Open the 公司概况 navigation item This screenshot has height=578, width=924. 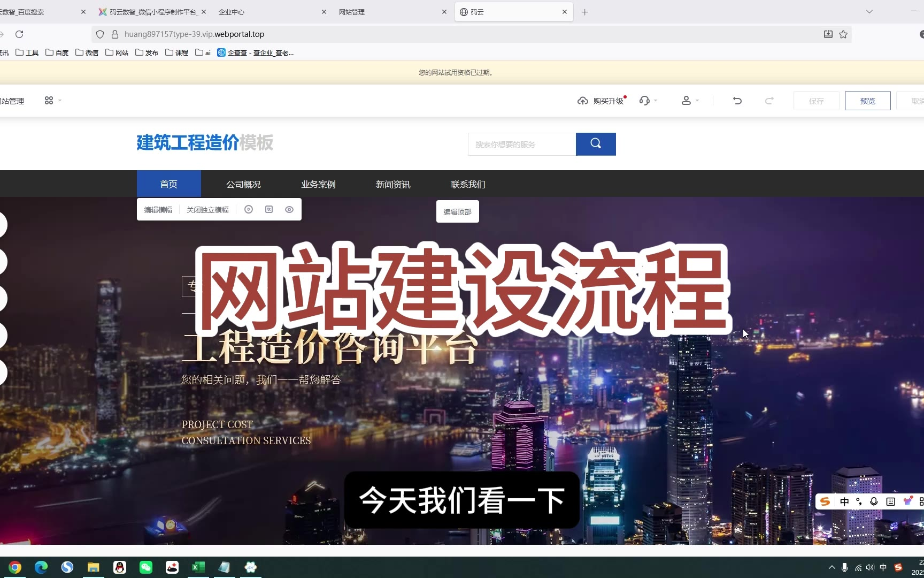pyautogui.click(x=243, y=184)
